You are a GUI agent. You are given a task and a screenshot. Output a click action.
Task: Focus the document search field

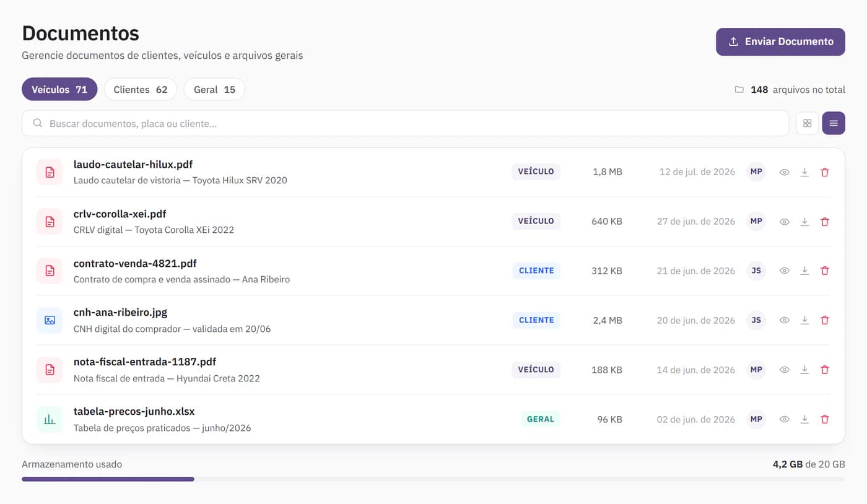(x=406, y=123)
